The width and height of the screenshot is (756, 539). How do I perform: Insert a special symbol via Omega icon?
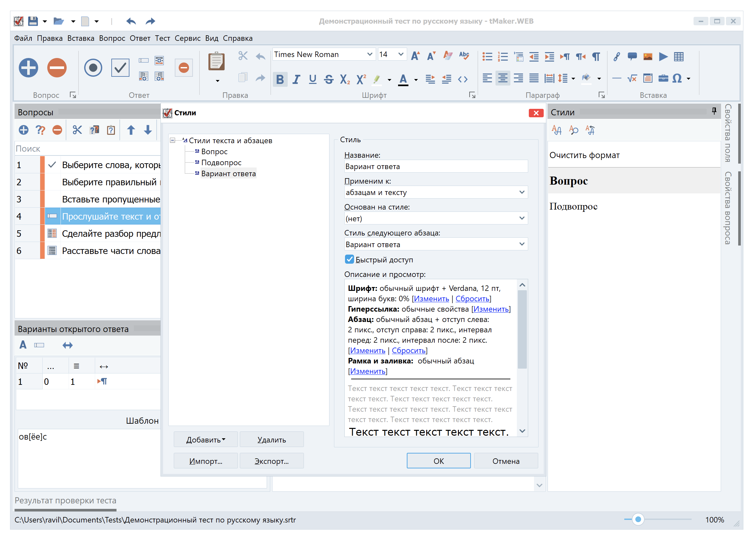click(x=677, y=79)
